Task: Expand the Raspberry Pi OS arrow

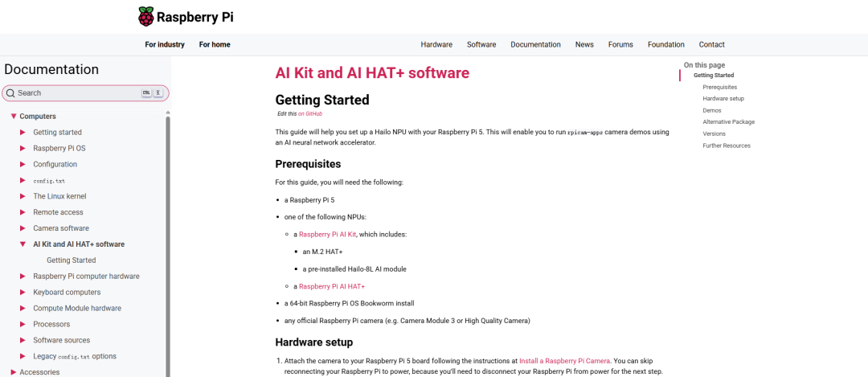Action: (23, 149)
